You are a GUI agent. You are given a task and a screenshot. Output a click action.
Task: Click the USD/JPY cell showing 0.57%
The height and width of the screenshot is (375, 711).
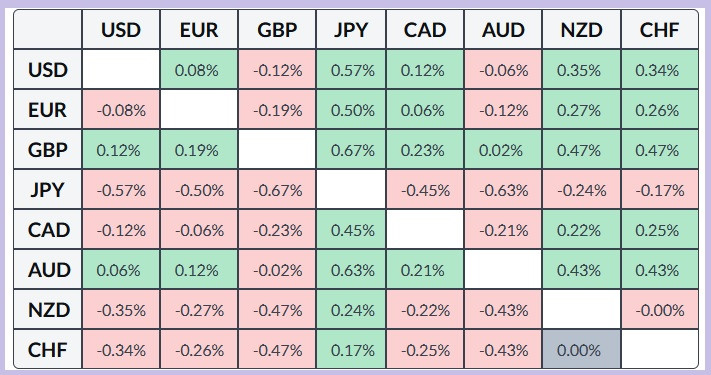click(x=351, y=70)
